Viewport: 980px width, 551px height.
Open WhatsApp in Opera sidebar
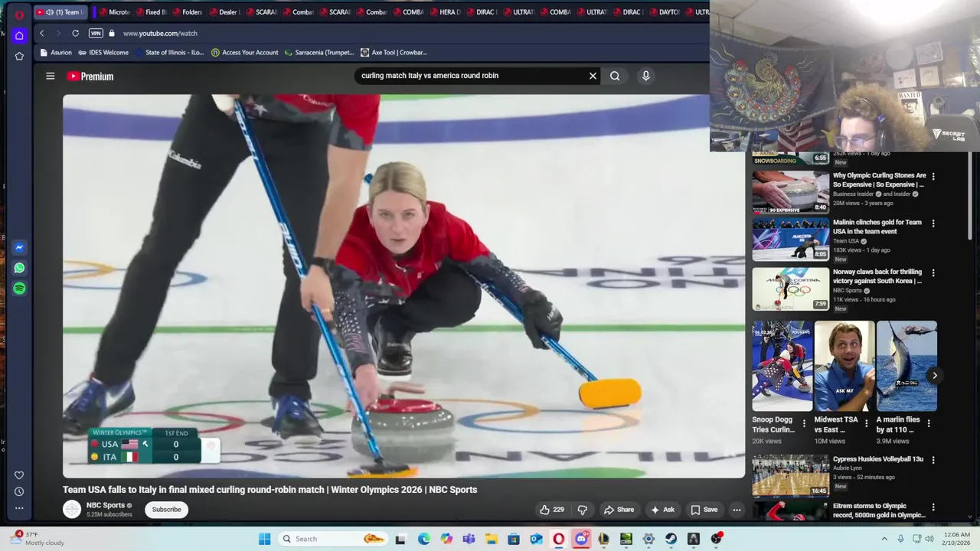coord(19,268)
